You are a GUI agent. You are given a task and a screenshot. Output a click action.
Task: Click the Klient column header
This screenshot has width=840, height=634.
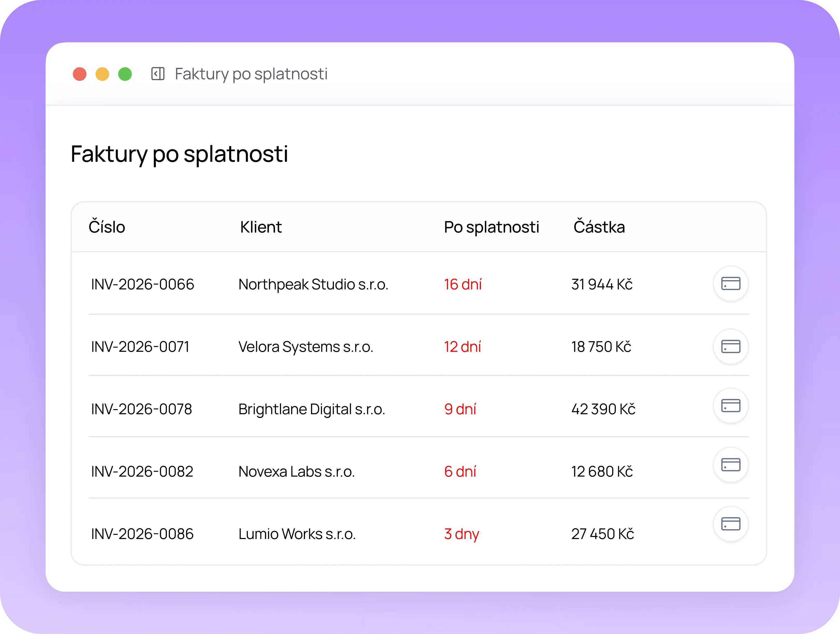pyautogui.click(x=261, y=227)
